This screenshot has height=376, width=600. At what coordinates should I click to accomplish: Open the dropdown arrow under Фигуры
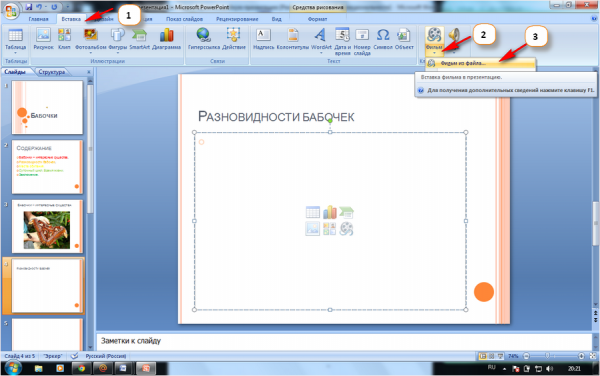coord(117,52)
